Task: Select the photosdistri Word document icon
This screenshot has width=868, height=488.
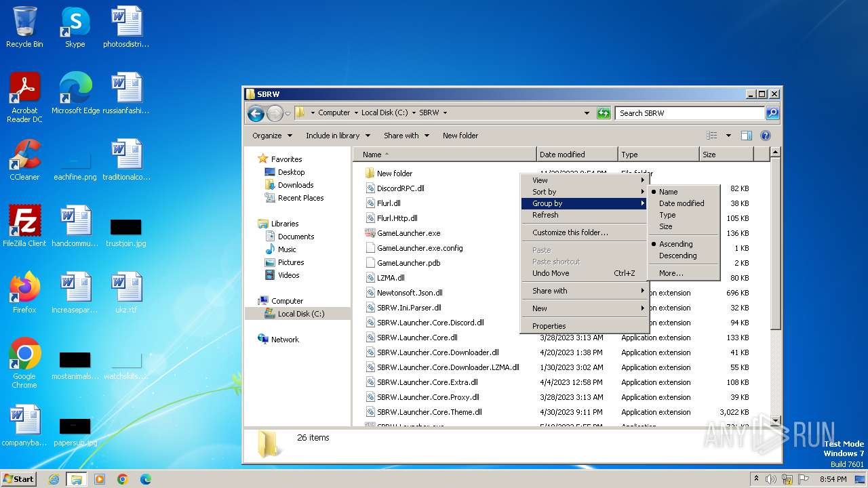Action: [126, 27]
